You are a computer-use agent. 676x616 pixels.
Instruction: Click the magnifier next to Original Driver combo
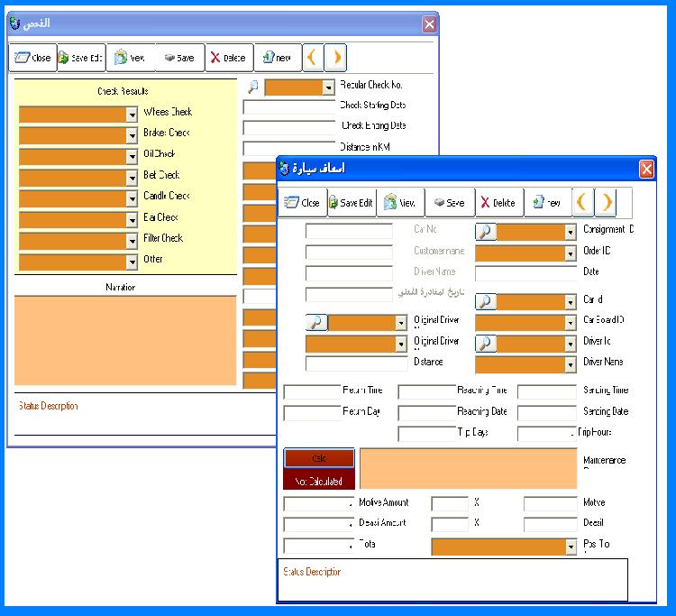pyautogui.click(x=316, y=322)
